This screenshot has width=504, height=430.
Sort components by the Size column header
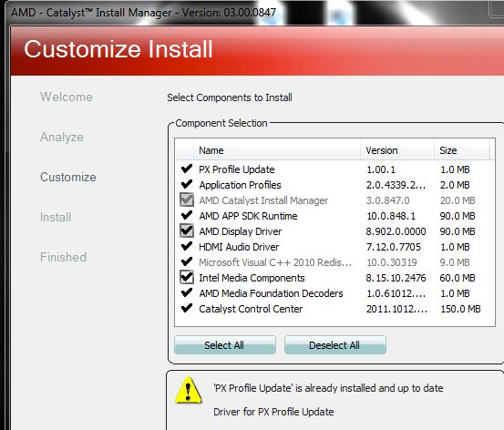tap(461, 150)
